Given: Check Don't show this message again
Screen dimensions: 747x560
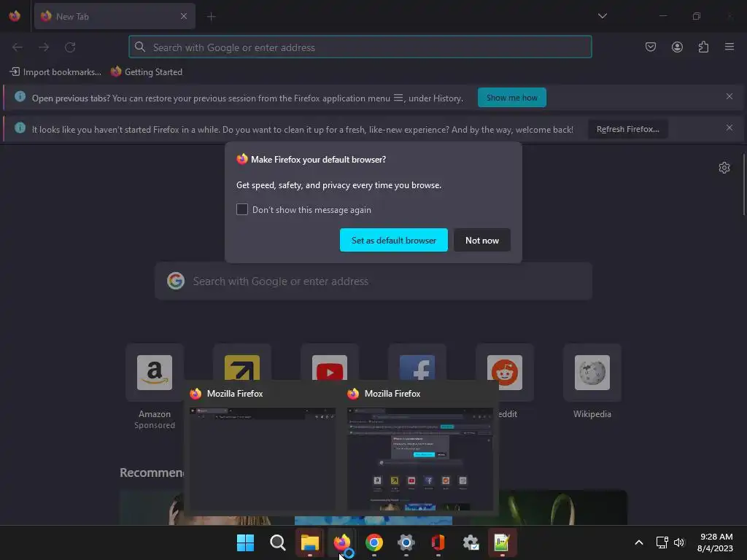Looking at the screenshot, I should (242, 209).
